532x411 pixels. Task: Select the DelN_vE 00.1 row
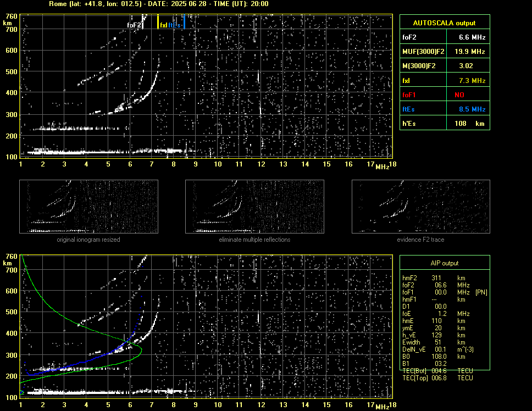438,349
